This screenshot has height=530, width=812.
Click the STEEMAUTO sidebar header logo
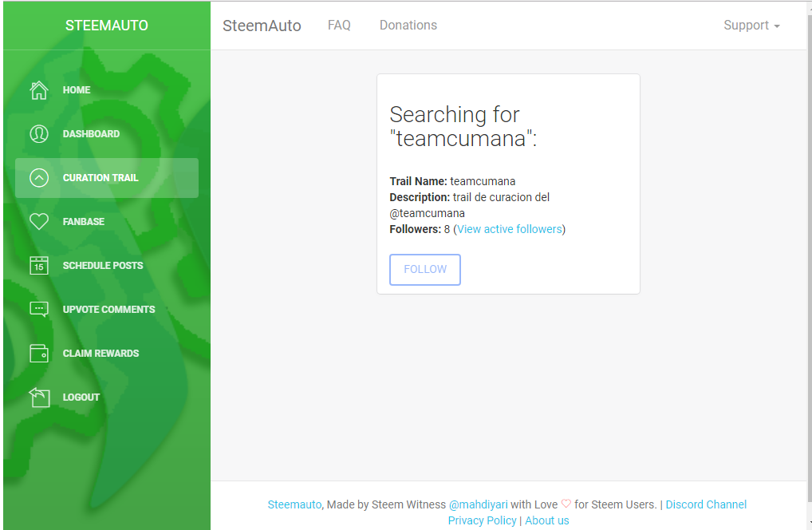click(107, 26)
